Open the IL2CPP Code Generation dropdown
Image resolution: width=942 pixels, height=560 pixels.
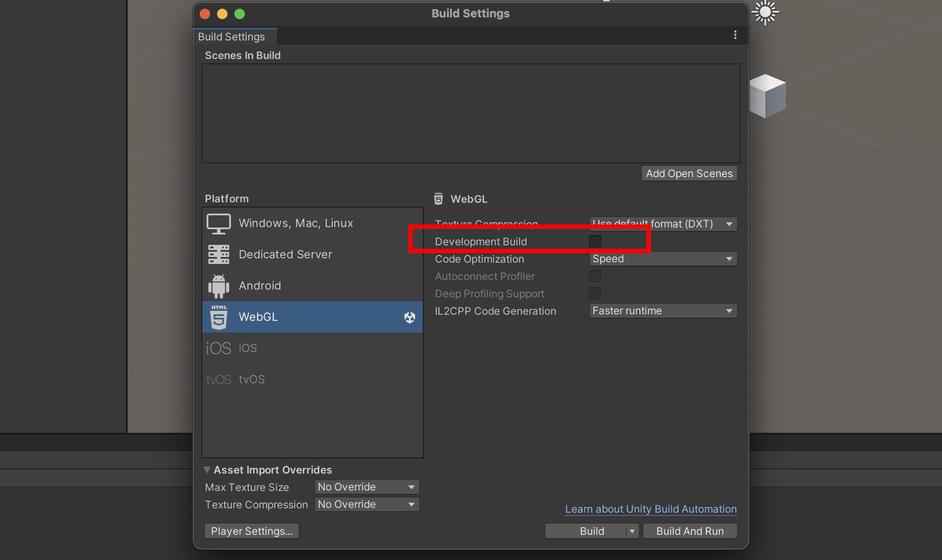pyautogui.click(x=663, y=311)
